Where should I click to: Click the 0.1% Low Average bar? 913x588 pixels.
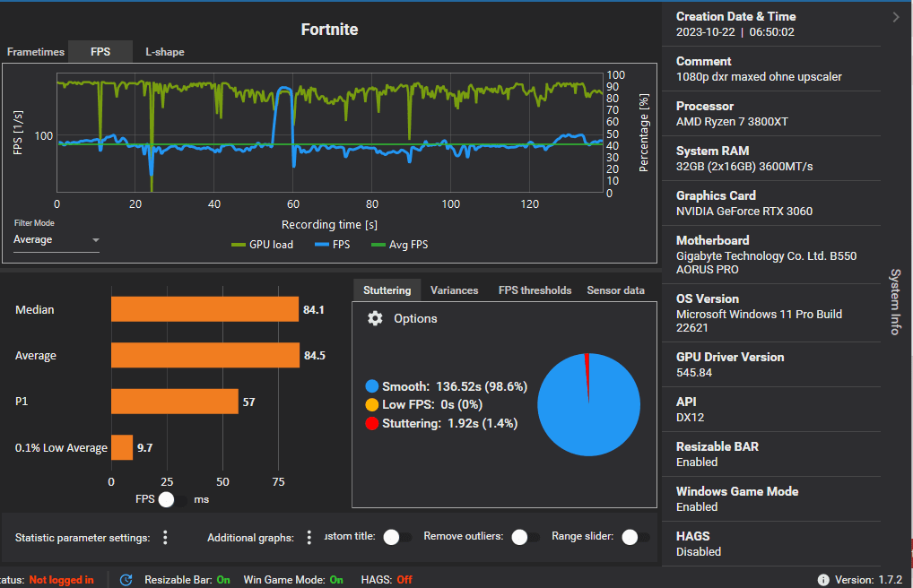click(x=122, y=447)
